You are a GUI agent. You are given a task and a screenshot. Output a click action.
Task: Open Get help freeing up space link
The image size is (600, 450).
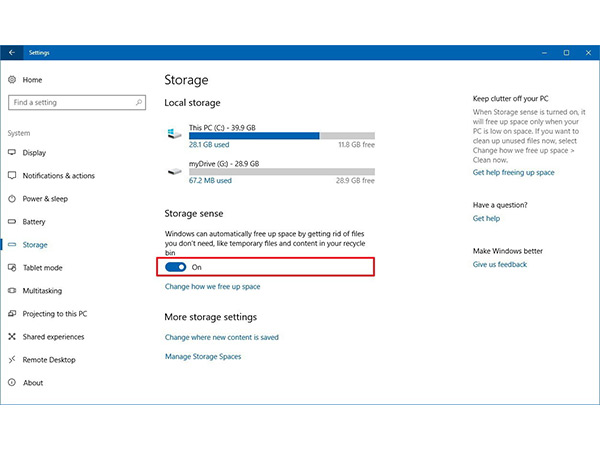click(x=513, y=172)
